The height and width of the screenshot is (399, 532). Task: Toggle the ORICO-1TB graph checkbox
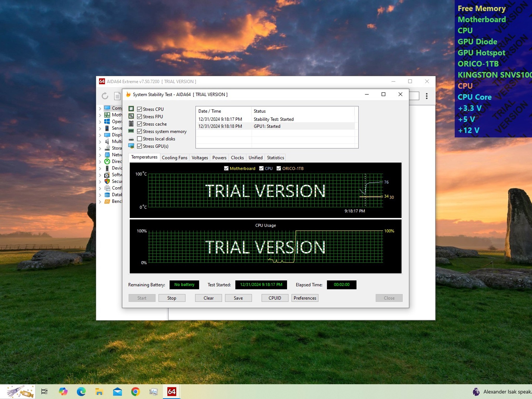(x=279, y=168)
